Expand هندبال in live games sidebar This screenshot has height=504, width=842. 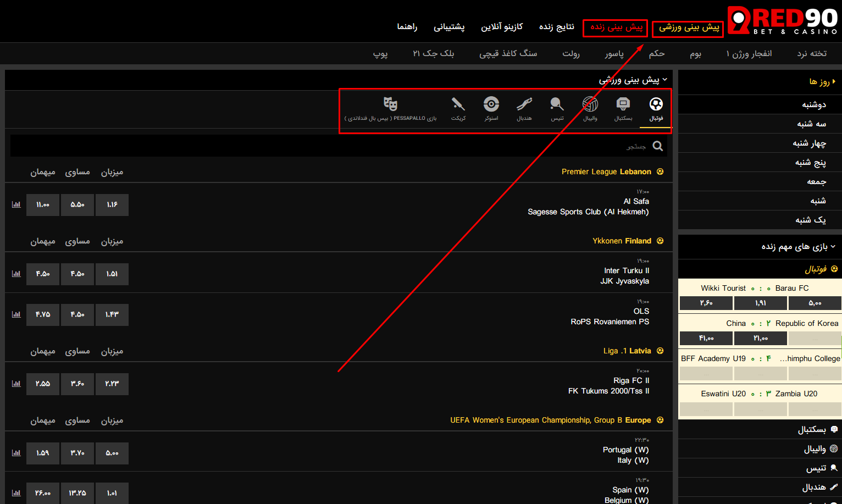click(760, 487)
